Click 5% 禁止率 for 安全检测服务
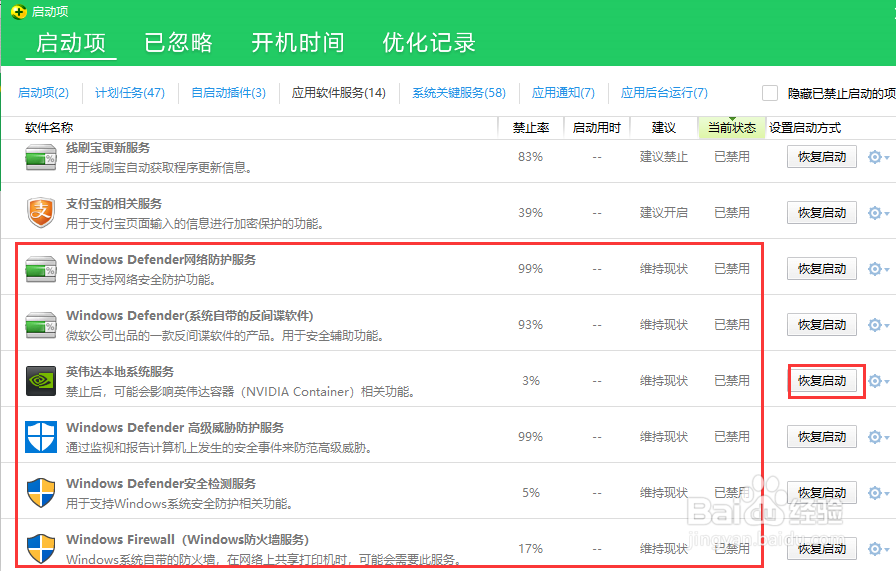The image size is (896, 571). click(x=530, y=493)
